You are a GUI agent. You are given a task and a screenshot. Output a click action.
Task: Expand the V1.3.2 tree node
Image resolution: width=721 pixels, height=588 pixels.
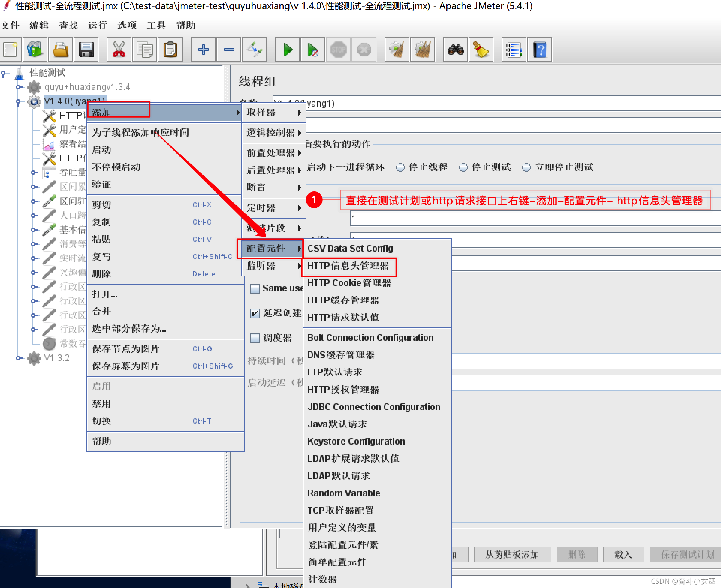[x=18, y=358]
